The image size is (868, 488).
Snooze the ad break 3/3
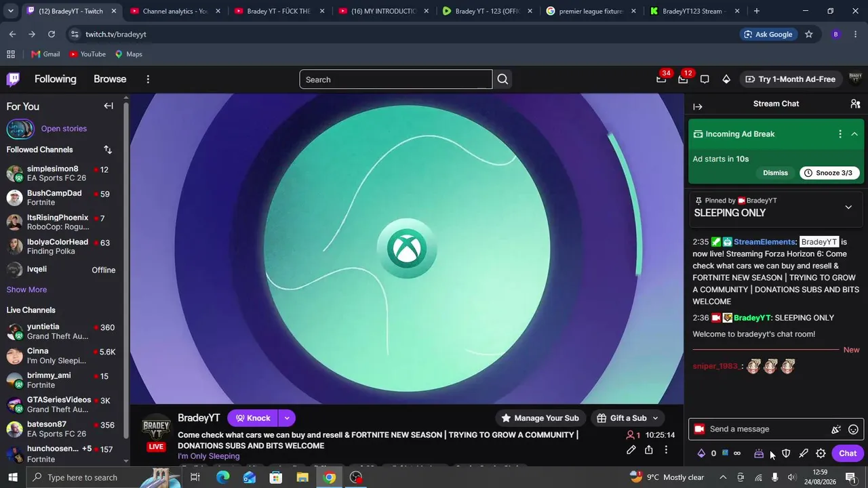click(830, 173)
